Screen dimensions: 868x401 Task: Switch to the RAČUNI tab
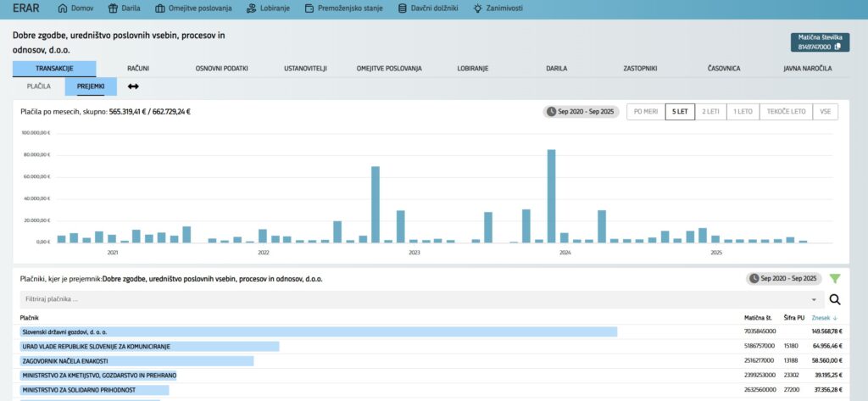point(138,68)
